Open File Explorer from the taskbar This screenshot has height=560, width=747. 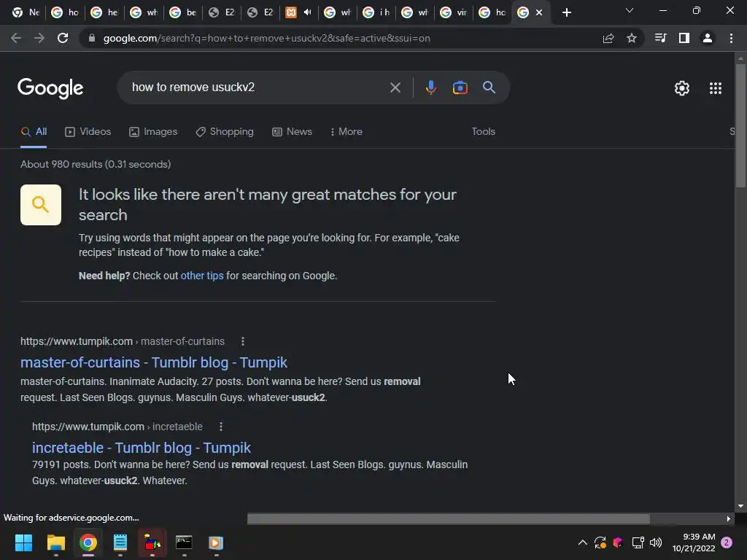click(55, 542)
